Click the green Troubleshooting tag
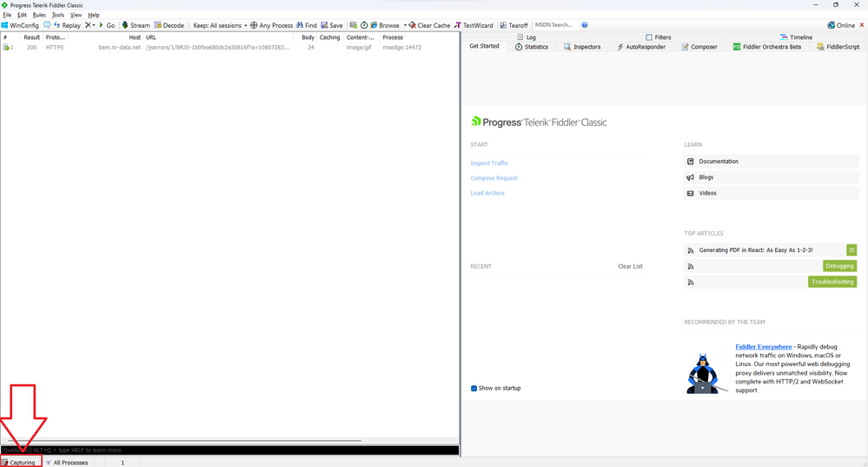 [x=832, y=282]
